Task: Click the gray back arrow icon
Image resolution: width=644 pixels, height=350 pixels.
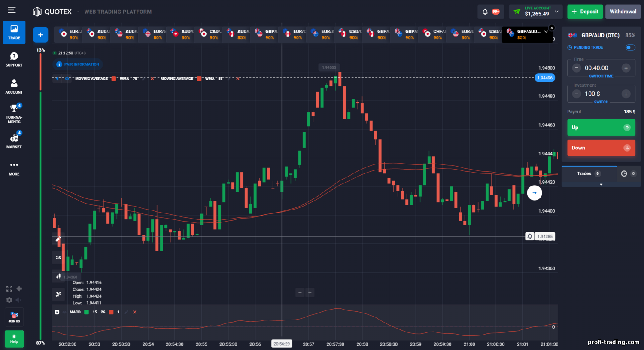Action: click(19, 289)
